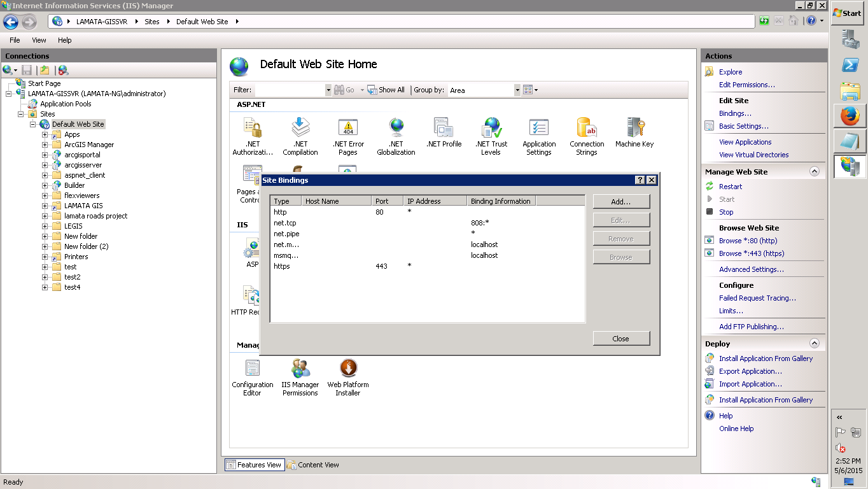Open Firefox from the taskbar
Image resolution: width=868 pixels, height=489 pixels.
(x=850, y=116)
